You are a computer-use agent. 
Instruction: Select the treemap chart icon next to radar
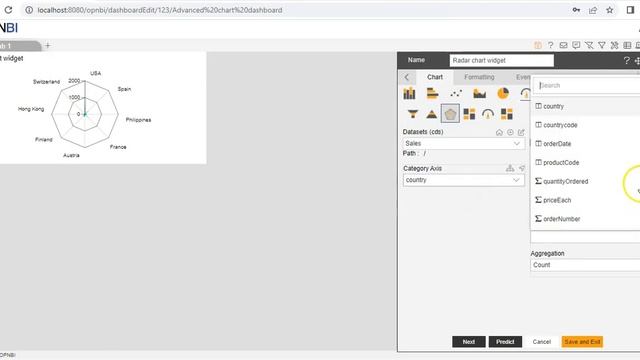click(469, 114)
